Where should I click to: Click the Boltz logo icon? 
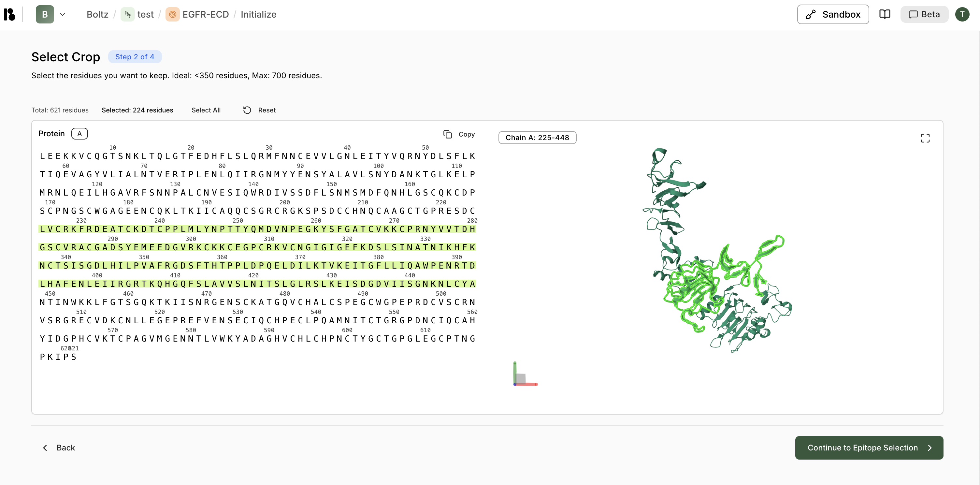coord(9,14)
